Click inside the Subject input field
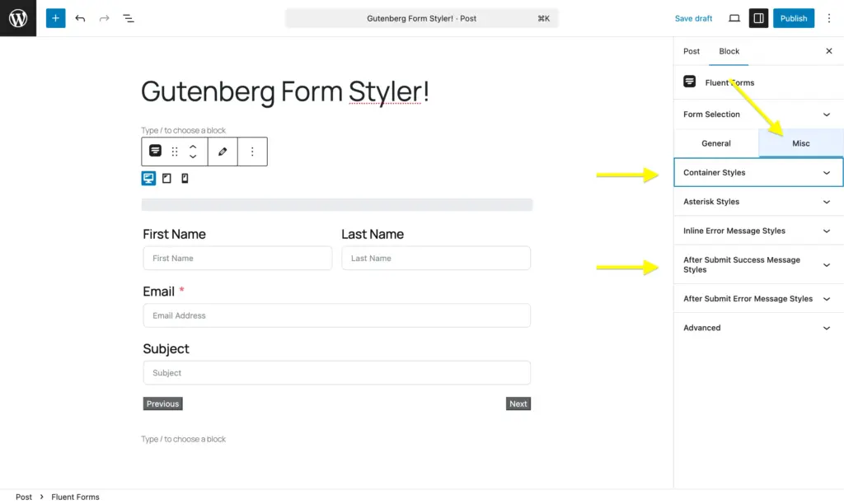 [x=336, y=372]
